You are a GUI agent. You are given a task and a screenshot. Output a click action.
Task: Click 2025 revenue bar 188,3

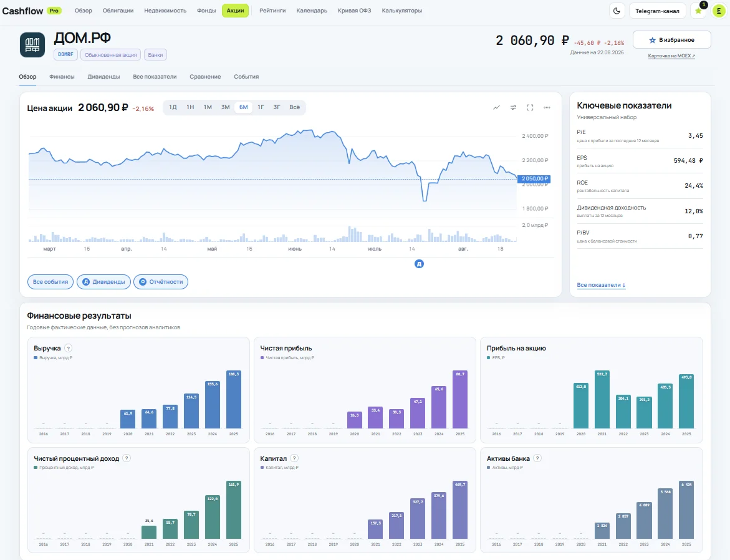234,399
